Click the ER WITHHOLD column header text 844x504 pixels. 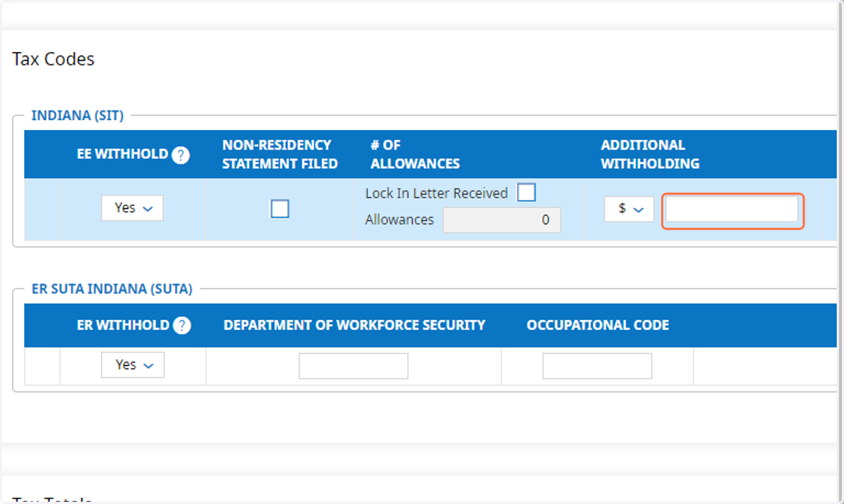pyautogui.click(x=123, y=325)
